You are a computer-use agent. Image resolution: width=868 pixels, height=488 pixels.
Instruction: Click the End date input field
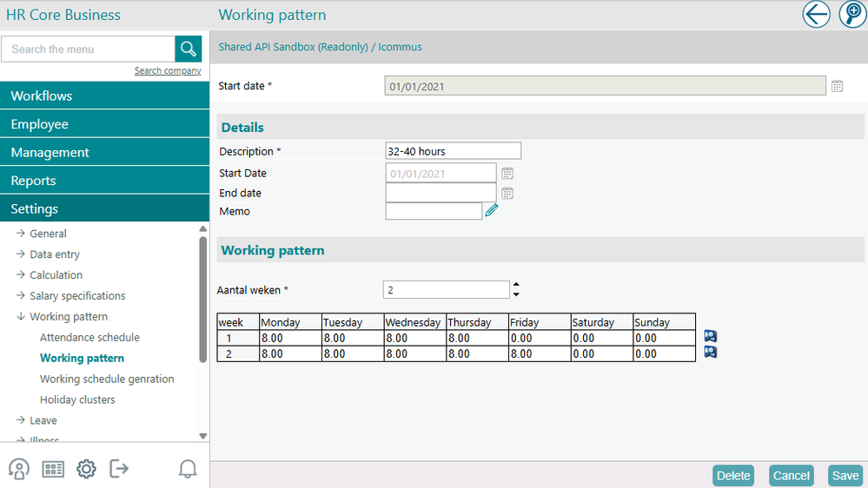click(441, 193)
